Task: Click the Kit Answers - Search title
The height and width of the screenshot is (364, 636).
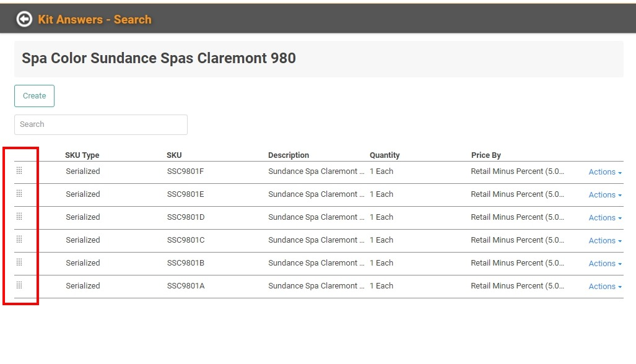Action: (x=95, y=19)
